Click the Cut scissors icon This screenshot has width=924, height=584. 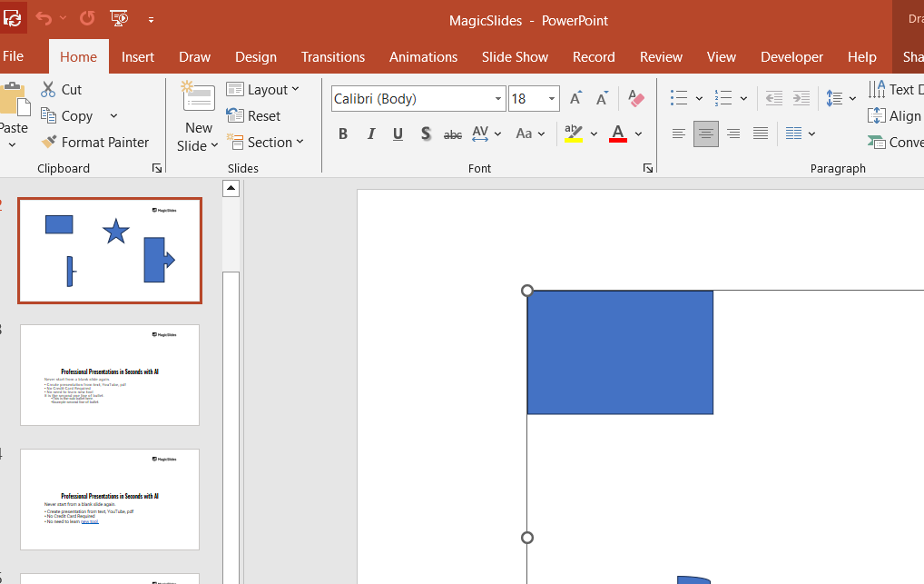pyautogui.click(x=49, y=90)
